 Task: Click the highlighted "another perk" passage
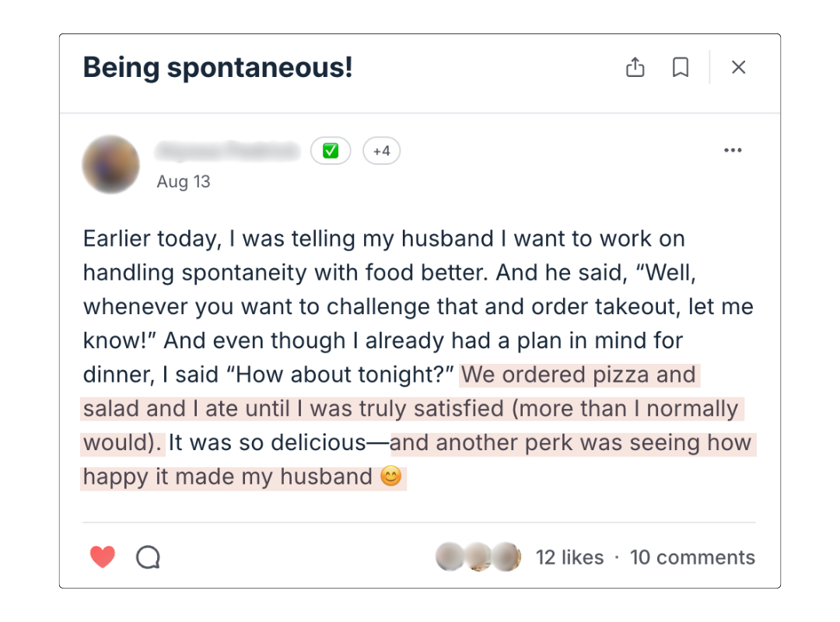572,443
